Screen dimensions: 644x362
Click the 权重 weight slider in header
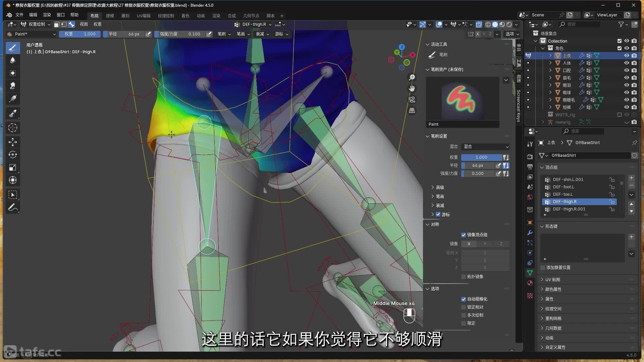coord(80,34)
